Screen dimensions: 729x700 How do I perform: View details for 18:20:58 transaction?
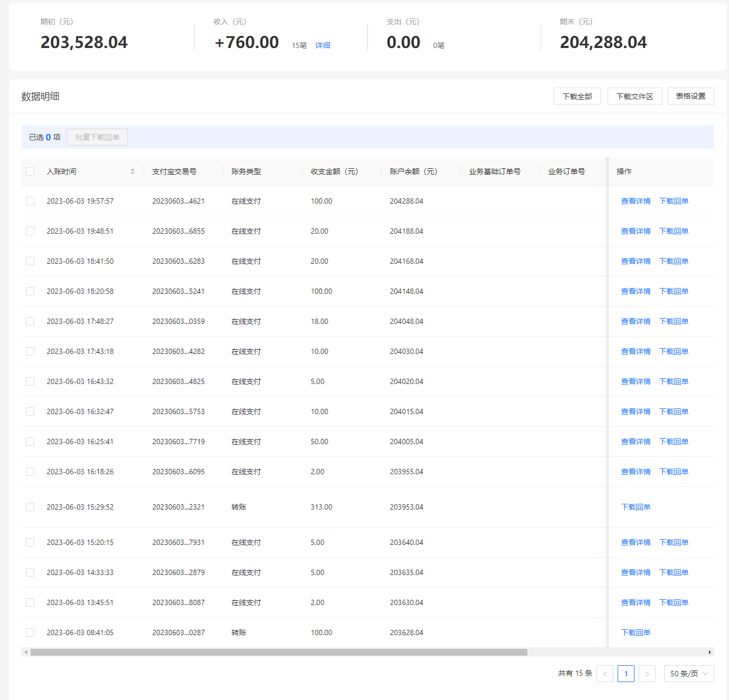click(636, 291)
